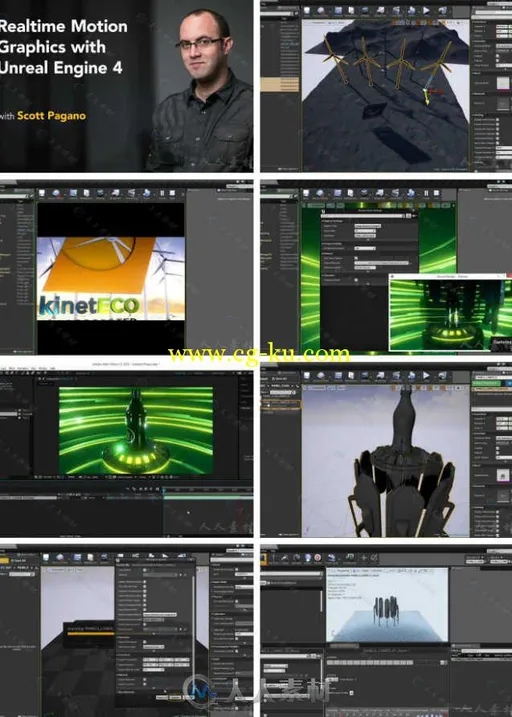Click Save icon in kinetECO logo editor toolbar

(x=42, y=193)
